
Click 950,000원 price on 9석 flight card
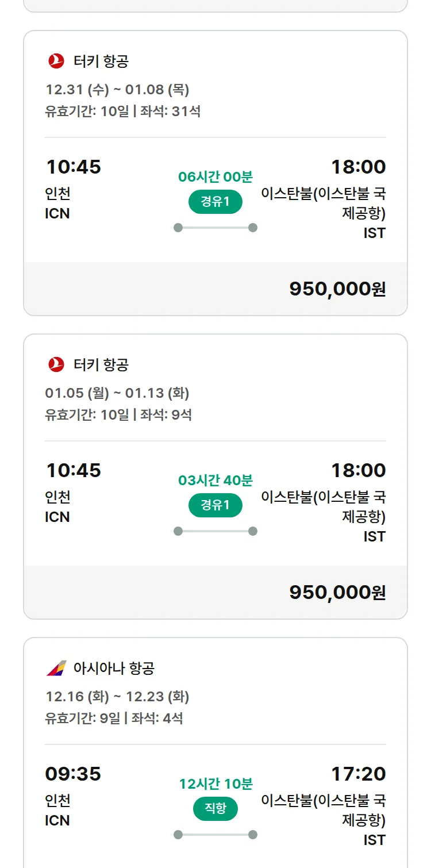click(x=337, y=593)
